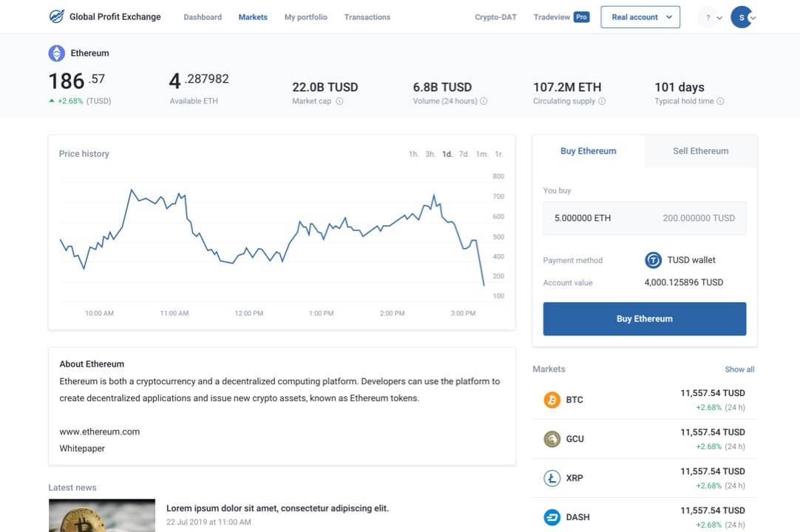Open www.ethereum.com link
800x532 pixels.
coord(100,432)
